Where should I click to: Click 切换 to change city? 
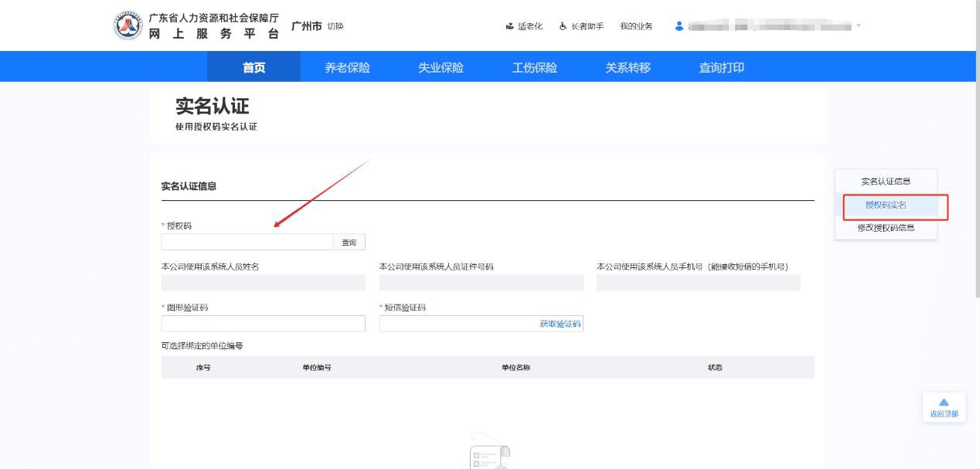tap(335, 26)
